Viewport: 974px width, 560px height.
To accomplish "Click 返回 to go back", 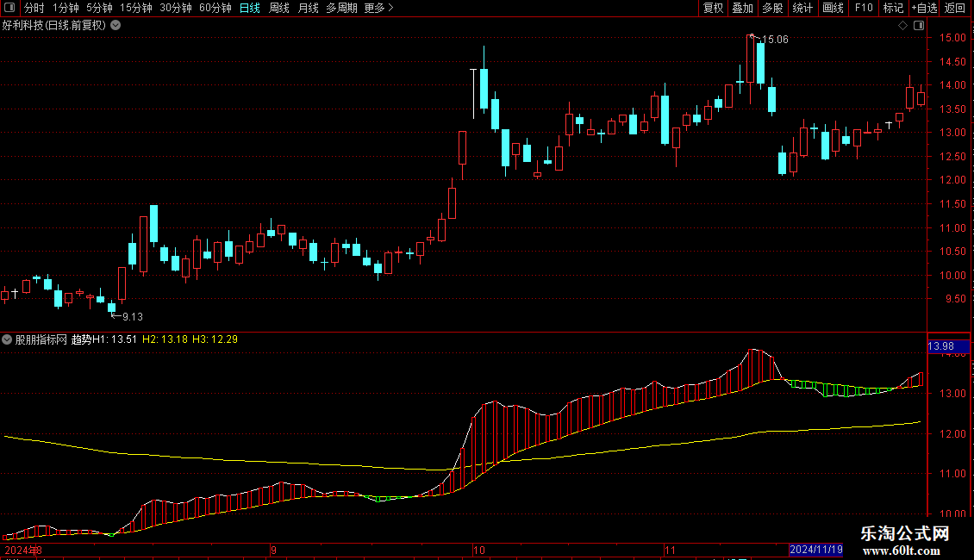I will [955, 8].
